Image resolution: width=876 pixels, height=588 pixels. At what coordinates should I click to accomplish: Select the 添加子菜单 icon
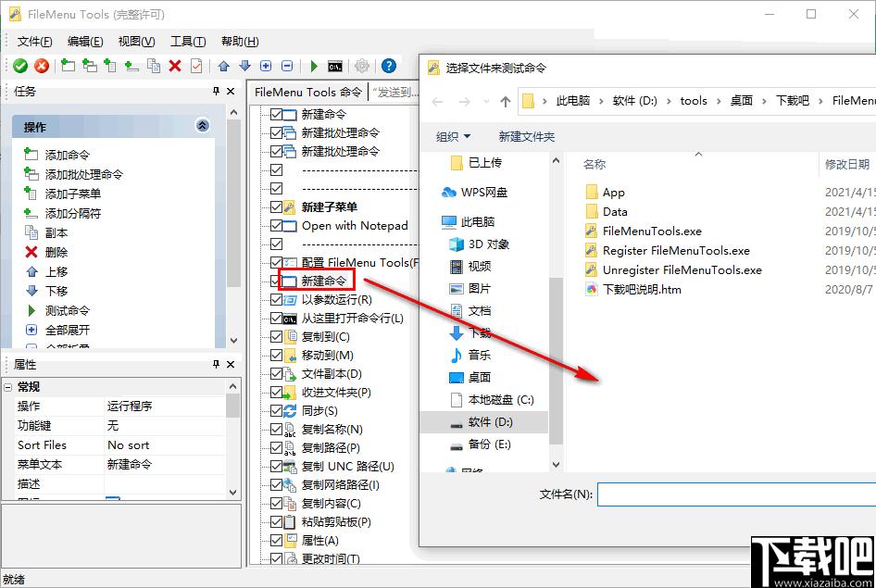(31, 193)
